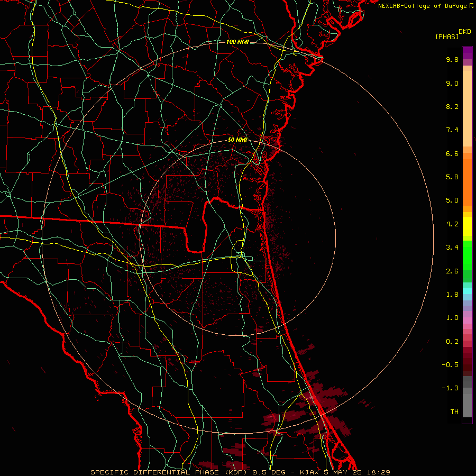476x476 pixels.
Task: Click the DKD product code label
Action: pyautogui.click(x=465, y=32)
